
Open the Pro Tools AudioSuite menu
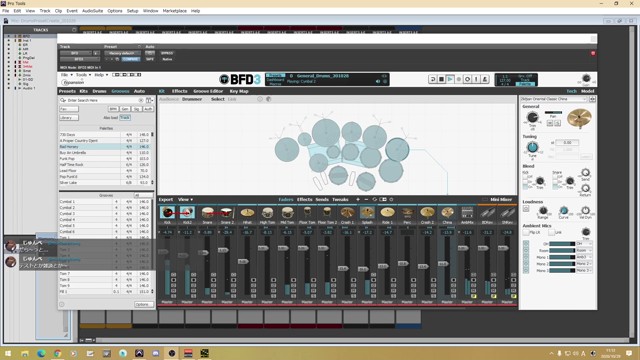pos(93,11)
